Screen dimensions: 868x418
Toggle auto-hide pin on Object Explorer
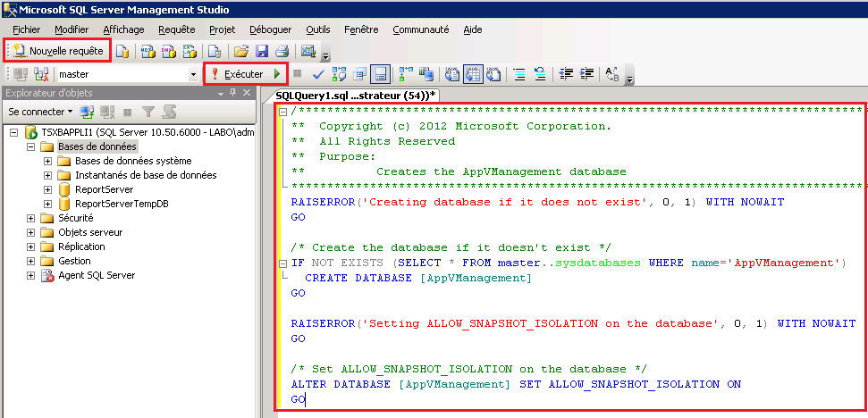233,93
